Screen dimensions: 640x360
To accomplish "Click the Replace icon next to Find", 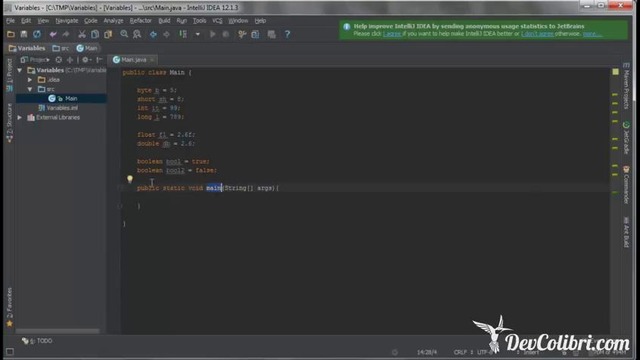I will (137, 34).
